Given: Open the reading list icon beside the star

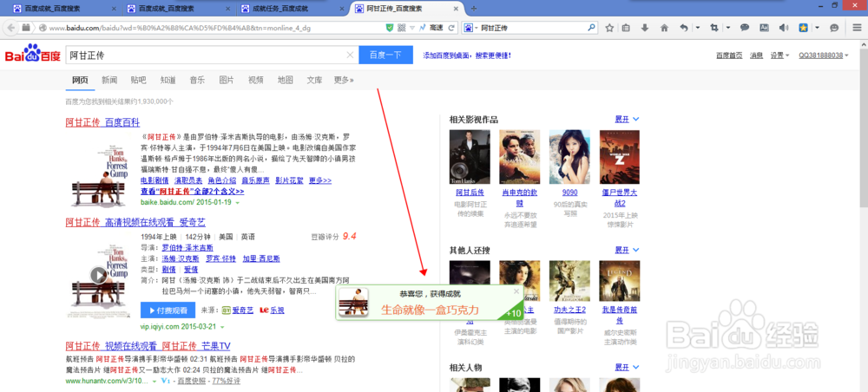Looking at the screenshot, I should point(627,28).
